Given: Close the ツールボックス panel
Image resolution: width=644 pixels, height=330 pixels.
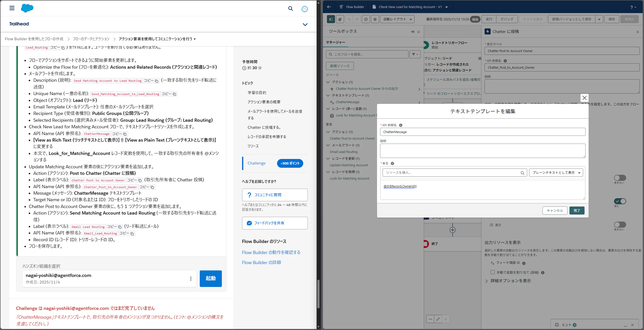Looking at the screenshot, I should pos(419,32).
